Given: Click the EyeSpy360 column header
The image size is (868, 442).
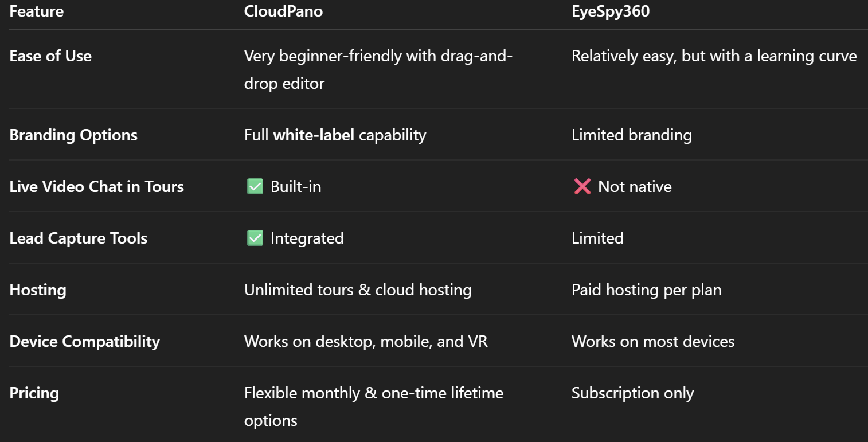Looking at the screenshot, I should point(611,11).
